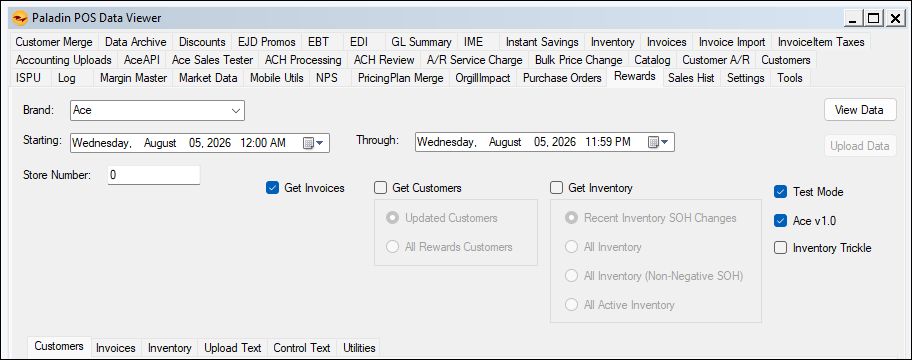
Task: Enable the Get Inventory checkbox
Action: pos(557,188)
